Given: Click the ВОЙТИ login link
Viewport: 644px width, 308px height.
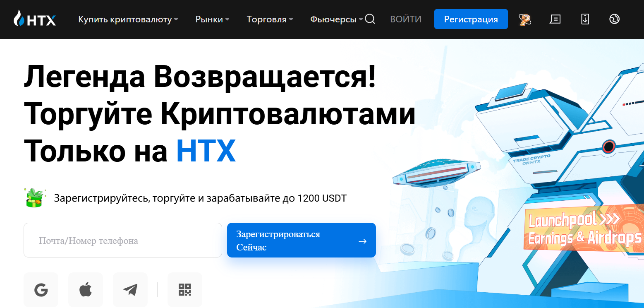Looking at the screenshot, I should [406, 19].
